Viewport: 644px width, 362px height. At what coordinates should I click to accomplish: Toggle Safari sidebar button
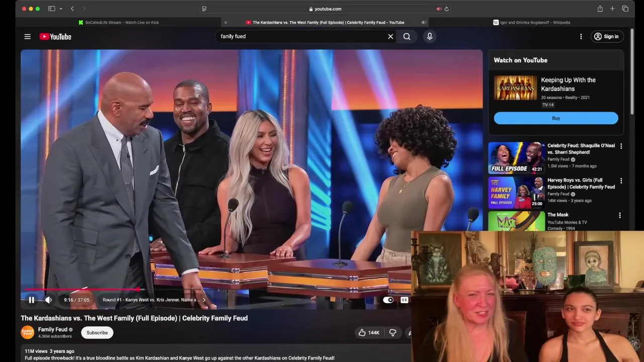click(51, 9)
